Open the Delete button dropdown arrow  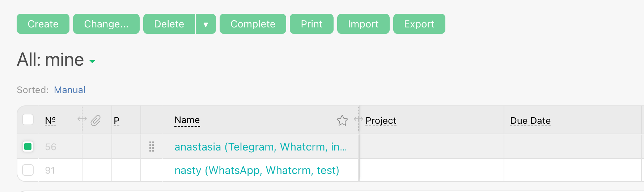click(206, 24)
